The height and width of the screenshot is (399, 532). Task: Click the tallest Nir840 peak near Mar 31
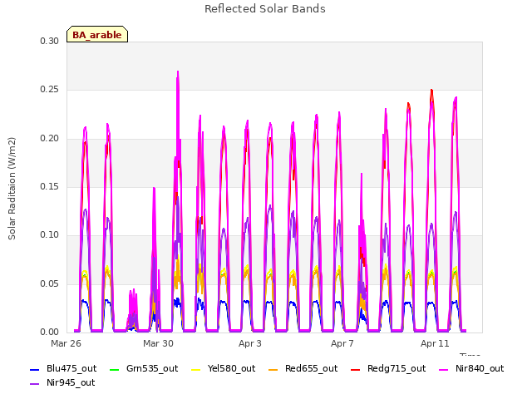coord(178,72)
